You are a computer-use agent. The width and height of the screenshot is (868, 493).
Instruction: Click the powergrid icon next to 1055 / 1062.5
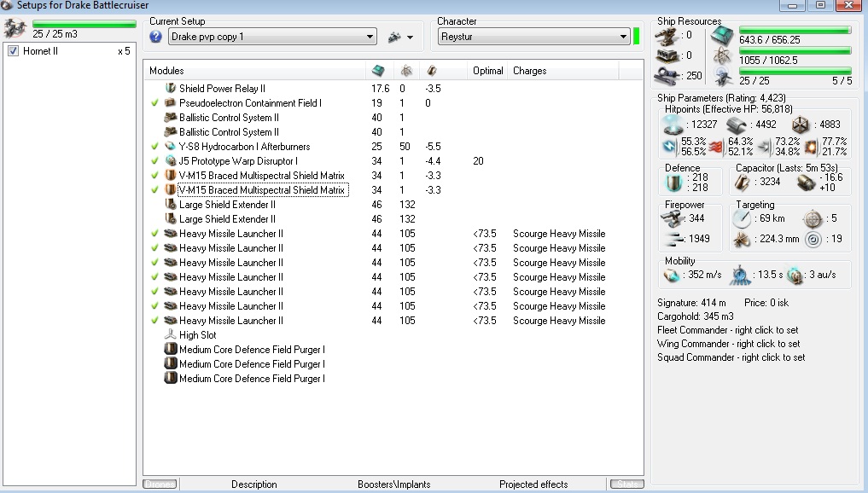(x=722, y=56)
